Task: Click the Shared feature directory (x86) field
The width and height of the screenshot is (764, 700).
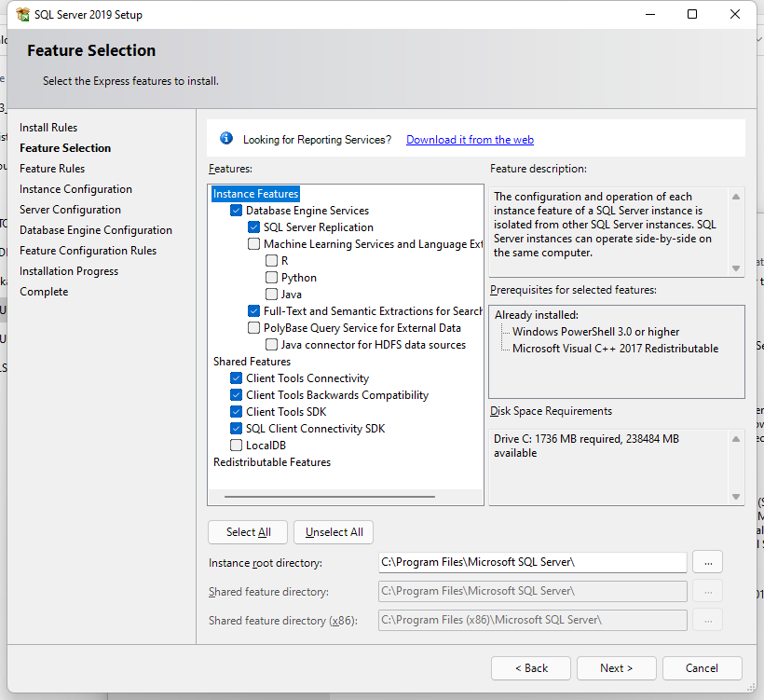Action: pos(533,620)
